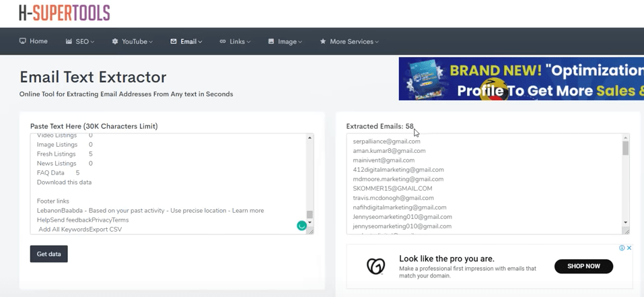Image resolution: width=644 pixels, height=297 pixels.
Task: Click the paste textarea scrollbar thumb
Action: pos(310,214)
